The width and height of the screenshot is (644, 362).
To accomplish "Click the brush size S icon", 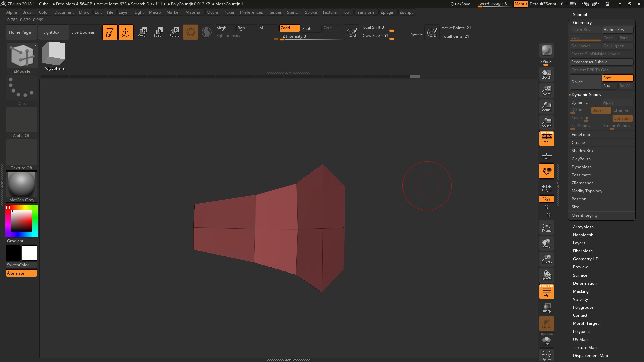I will (352, 33).
